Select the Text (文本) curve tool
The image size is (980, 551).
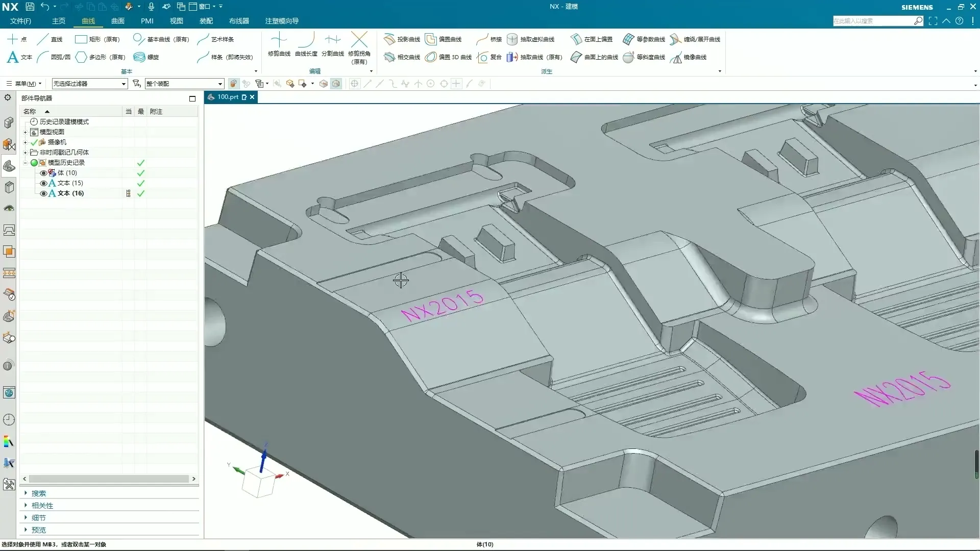point(13,57)
